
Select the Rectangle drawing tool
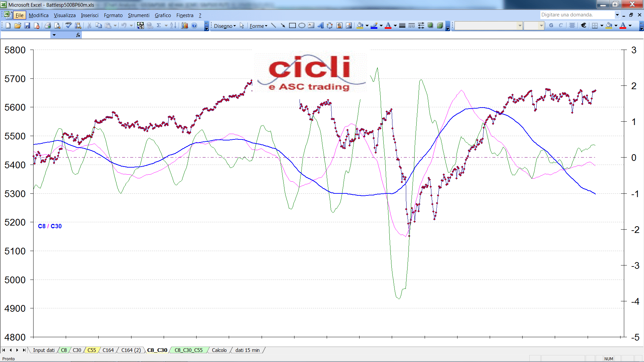pyautogui.click(x=292, y=25)
